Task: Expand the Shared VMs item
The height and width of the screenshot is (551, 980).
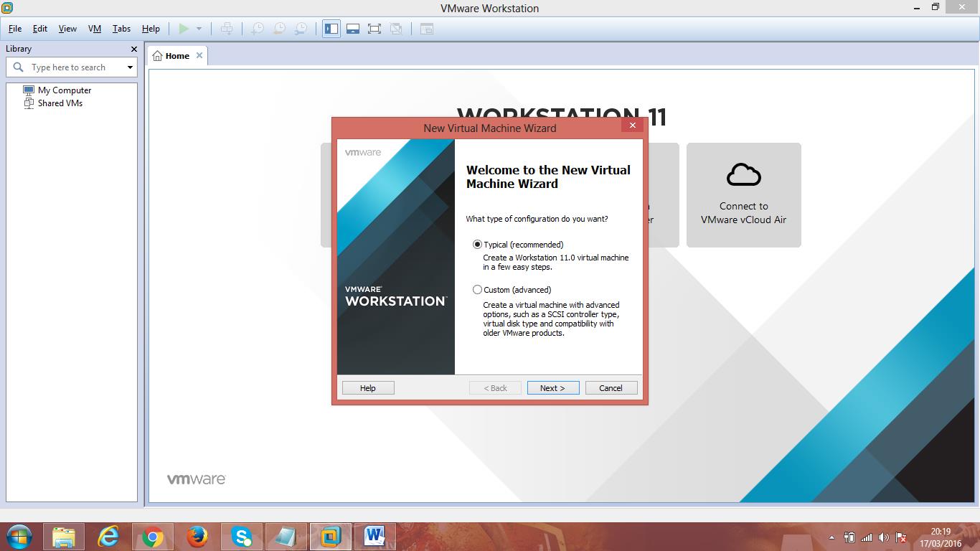Action: (60, 103)
